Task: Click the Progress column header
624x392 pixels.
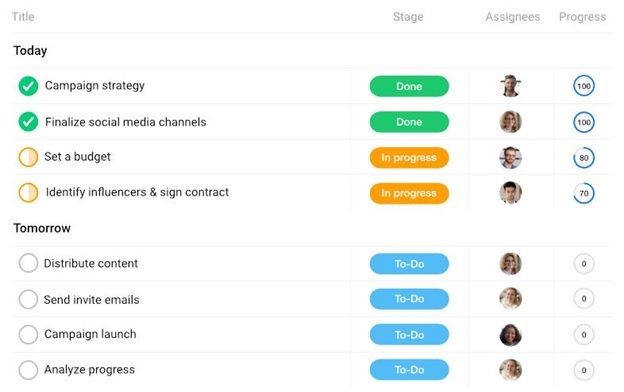Action: coord(582,17)
